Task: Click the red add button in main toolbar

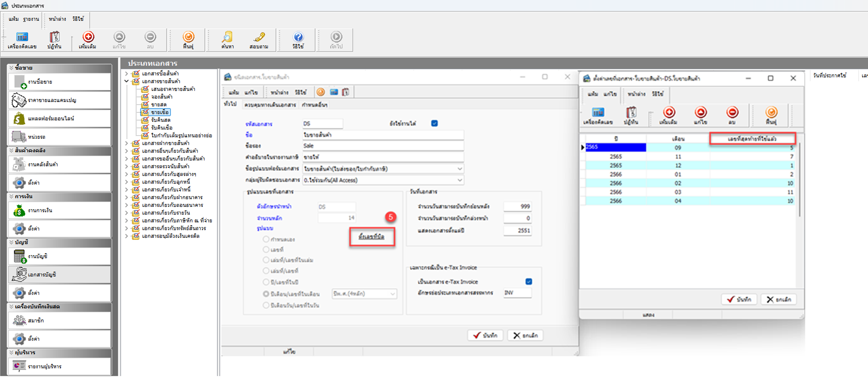Action: [88, 37]
